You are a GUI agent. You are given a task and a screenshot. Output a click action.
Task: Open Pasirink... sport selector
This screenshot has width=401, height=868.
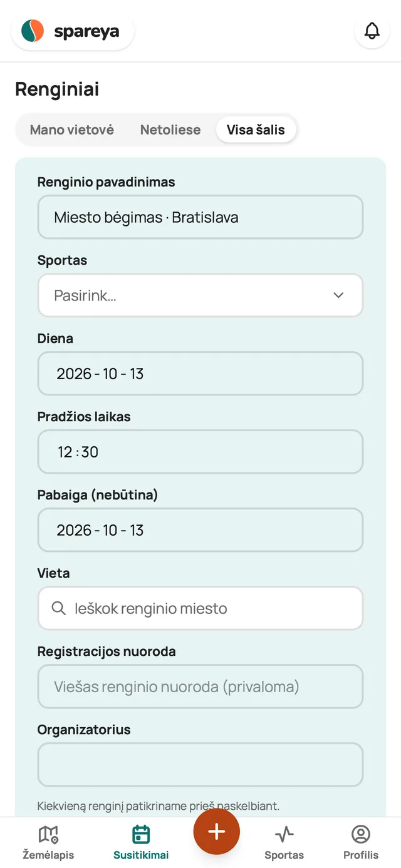200,295
